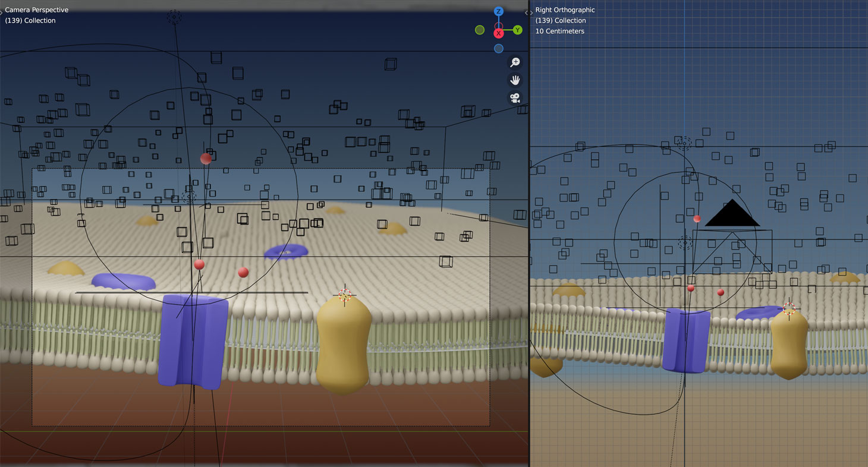Viewport: 868px width, 467px height.
Task: Select the purple channel protein in Camera Perspective
Action: click(192, 342)
